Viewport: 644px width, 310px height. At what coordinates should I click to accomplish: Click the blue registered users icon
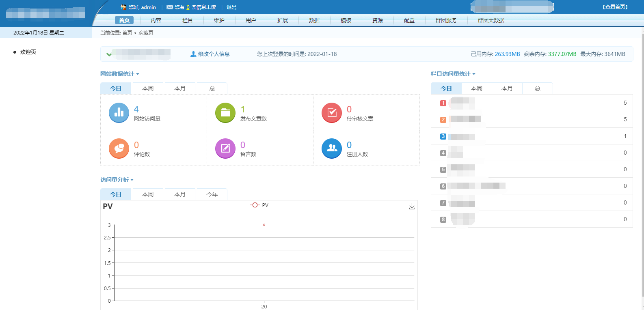[332, 149]
